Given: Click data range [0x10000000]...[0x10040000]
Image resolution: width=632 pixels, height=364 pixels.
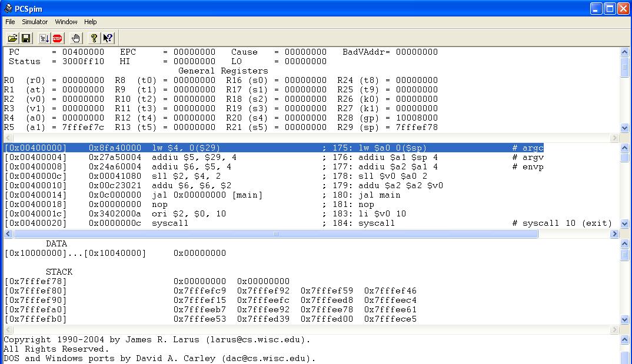Looking at the screenshot, I should point(75,253).
